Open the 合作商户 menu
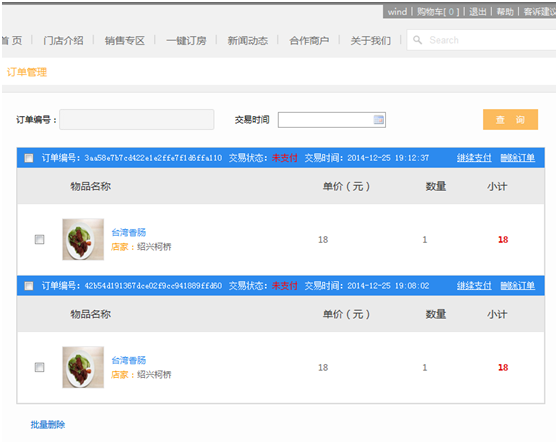558x444 pixels. click(x=309, y=41)
